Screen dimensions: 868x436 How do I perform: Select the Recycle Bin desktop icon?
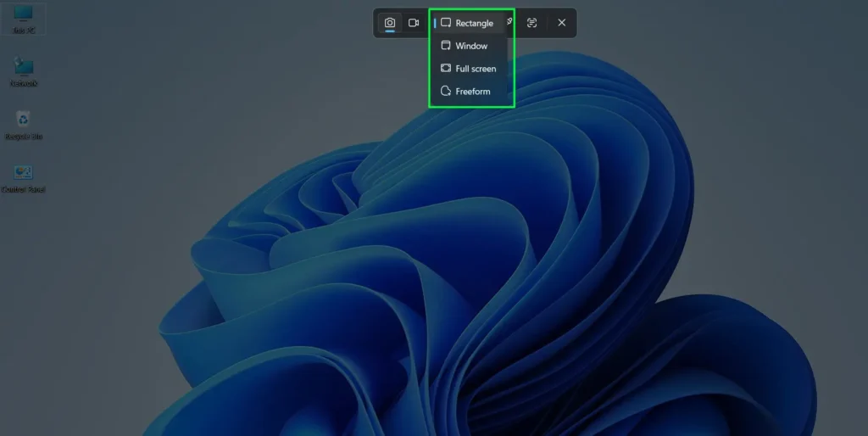pyautogui.click(x=23, y=125)
